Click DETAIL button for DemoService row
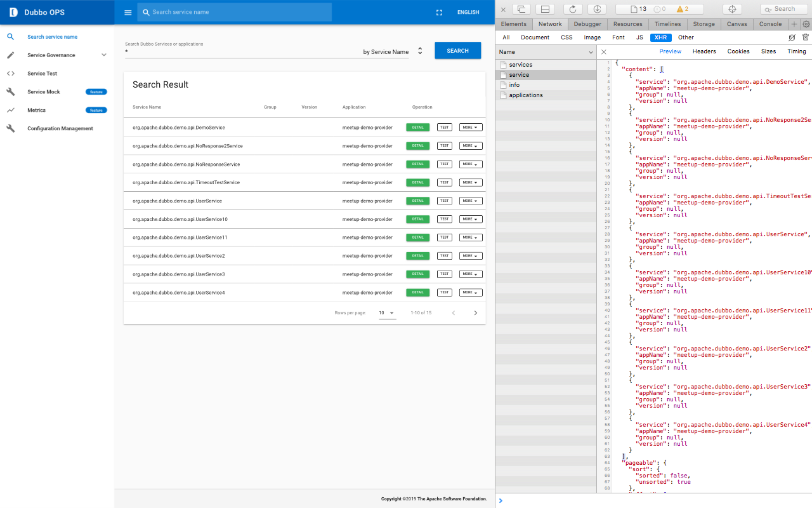 [x=417, y=127]
